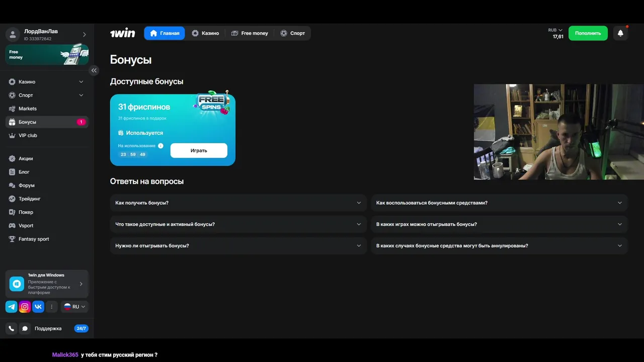Click the user ID 333972642

point(38,39)
